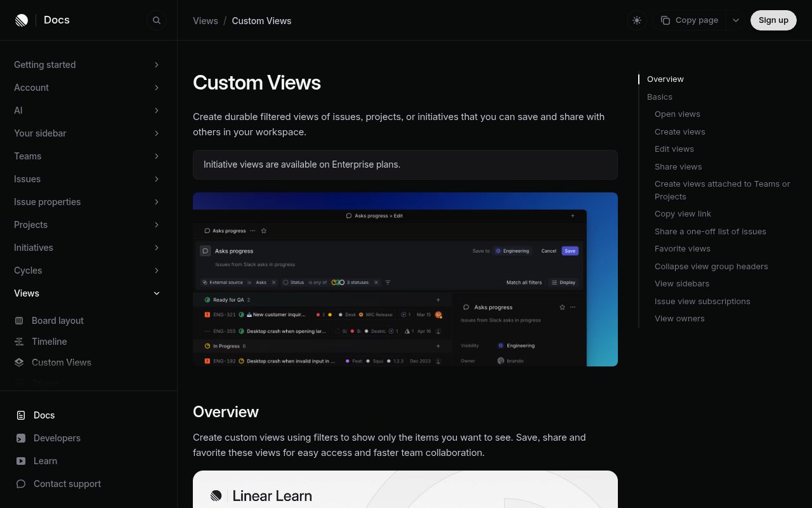The image size is (812, 508).
Task: Go to Edit views section
Action: pos(674,149)
